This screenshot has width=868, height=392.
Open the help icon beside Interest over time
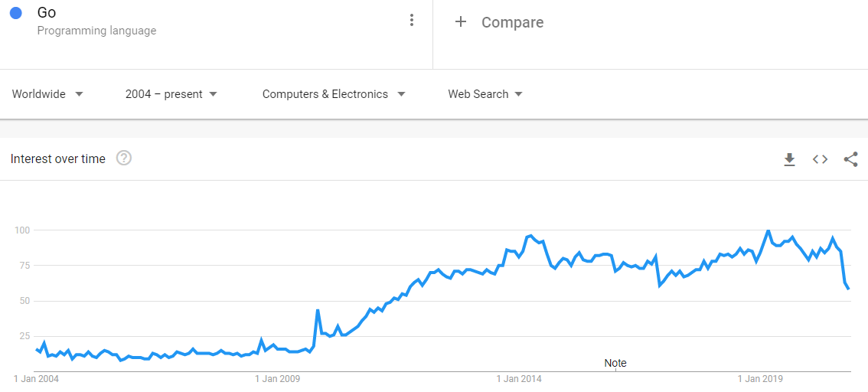click(x=124, y=159)
